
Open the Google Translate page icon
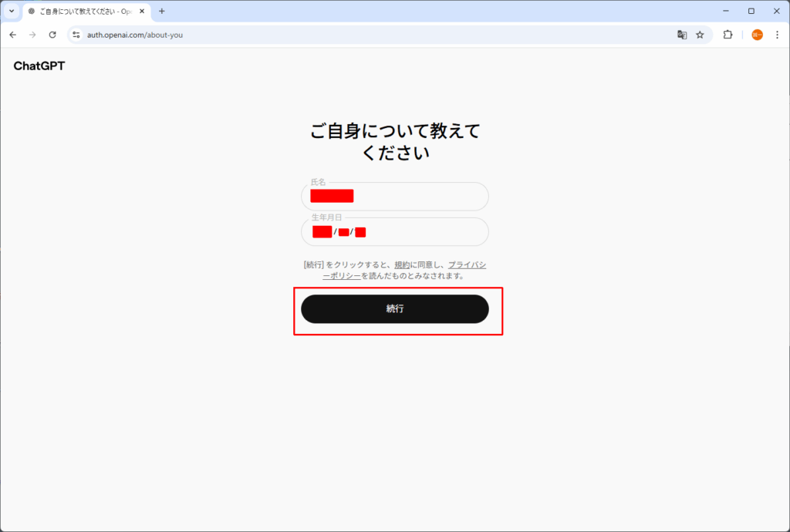(682, 35)
